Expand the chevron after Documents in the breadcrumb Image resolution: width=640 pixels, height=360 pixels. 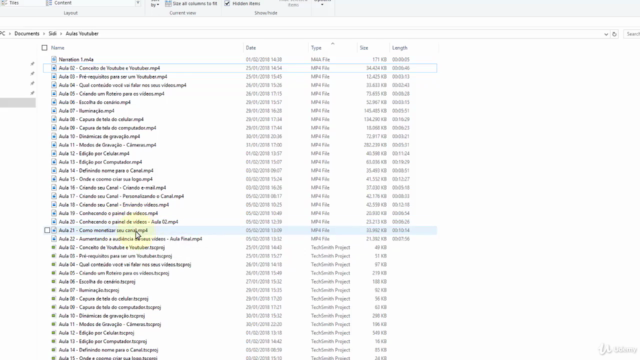coord(44,34)
